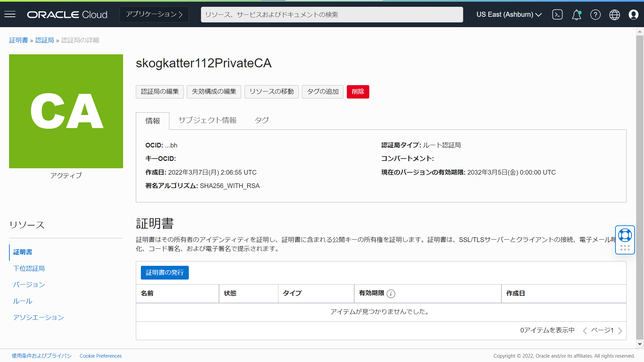Image resolution: width=644 pixels, height=362 pixels.
Task: Click the ORACLE Cloud logo
Action: click(67, 14)
